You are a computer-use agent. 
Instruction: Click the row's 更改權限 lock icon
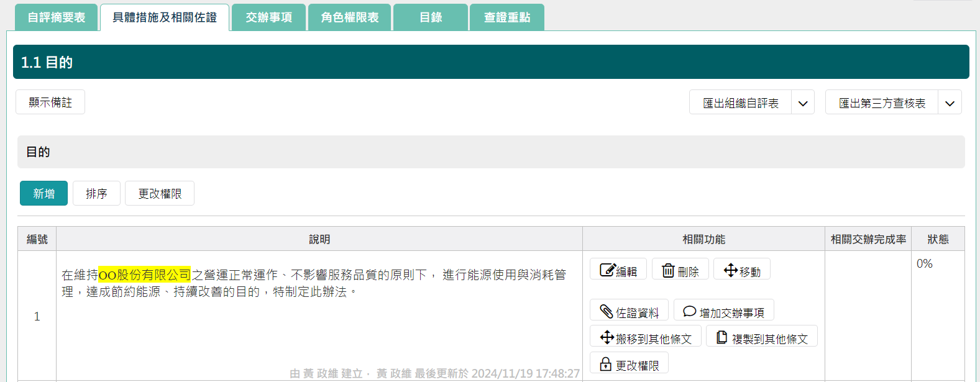point(606,365)
